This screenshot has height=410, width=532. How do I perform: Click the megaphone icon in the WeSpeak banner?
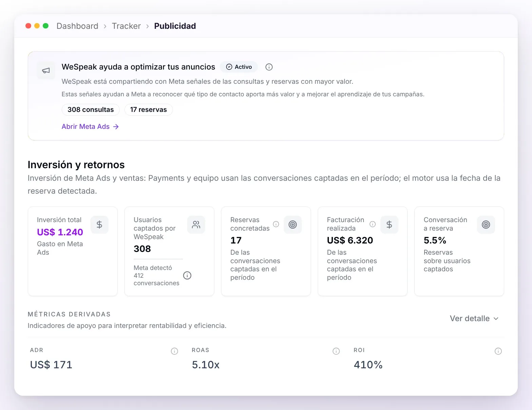click(x=46, y=71)
